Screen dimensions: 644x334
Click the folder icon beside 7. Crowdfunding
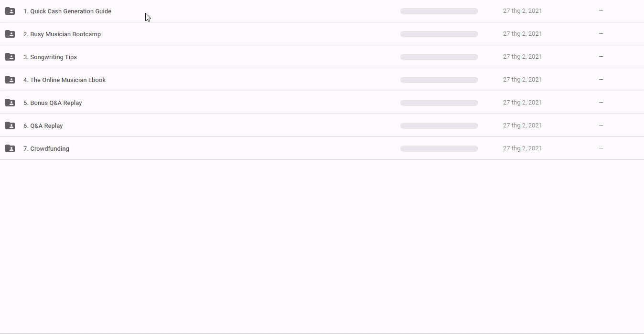point(10,148)
